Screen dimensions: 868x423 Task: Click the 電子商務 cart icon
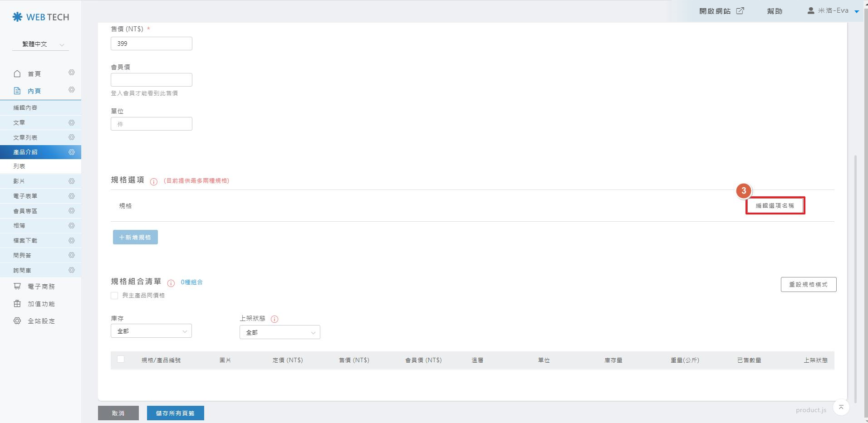(17, 287)
